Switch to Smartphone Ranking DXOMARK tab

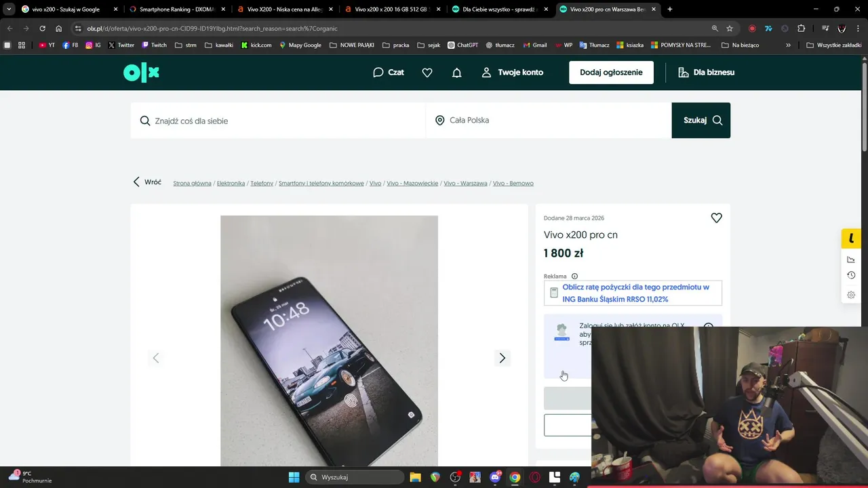[x=177, y=9]
